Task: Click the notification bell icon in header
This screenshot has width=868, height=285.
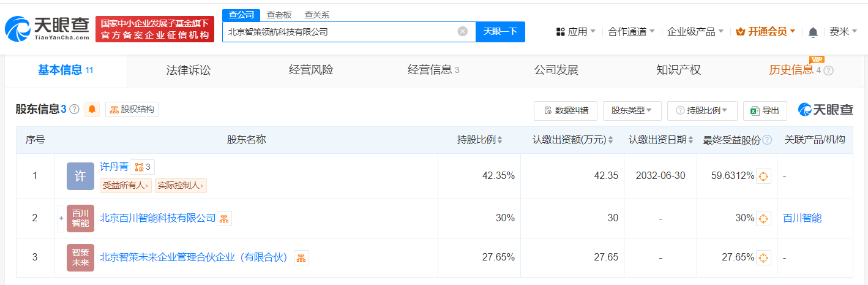Action: 813,32
